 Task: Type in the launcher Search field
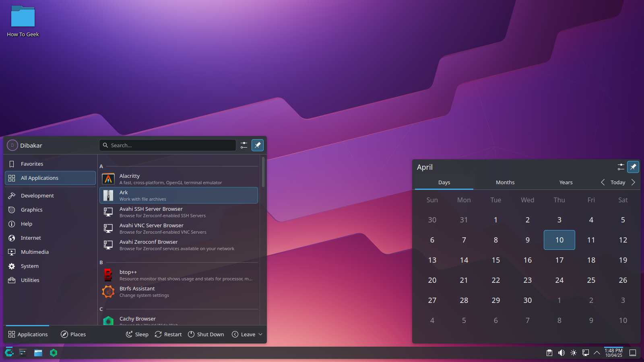click(x=167, y=145)
